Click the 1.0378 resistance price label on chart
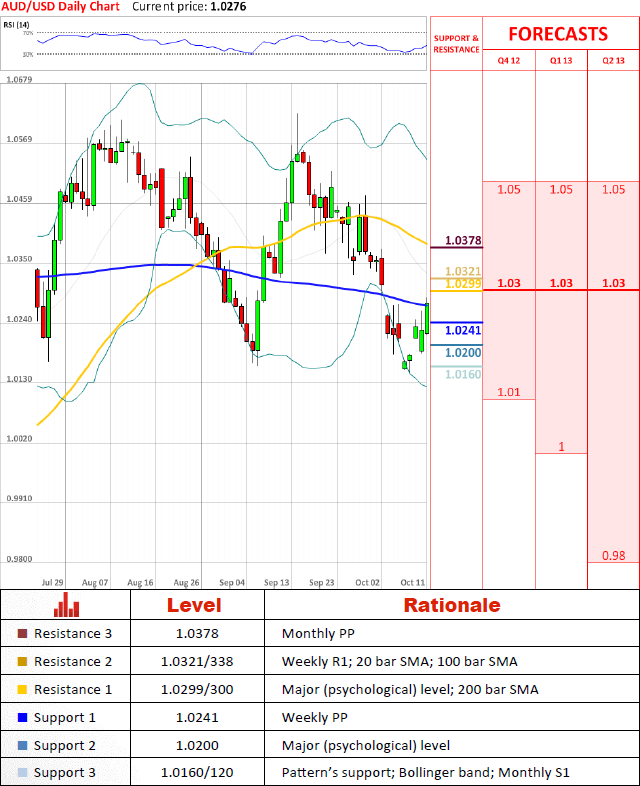 click(x=462, y=241)
